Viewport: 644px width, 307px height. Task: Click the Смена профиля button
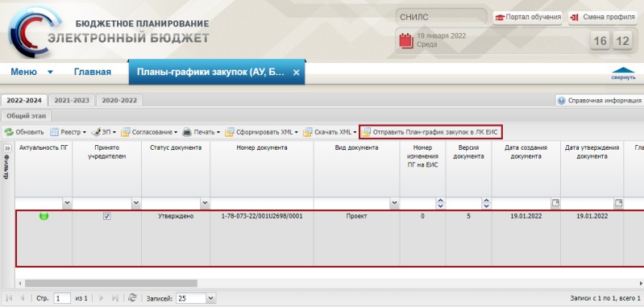(604, 17)
